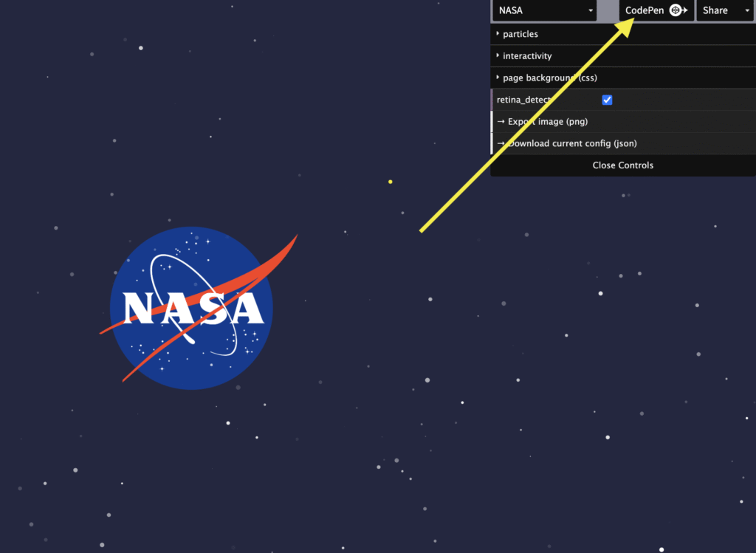Click the arrow icon before Download current config
Viewport: 756px width, 553px height.
(501, 144)
